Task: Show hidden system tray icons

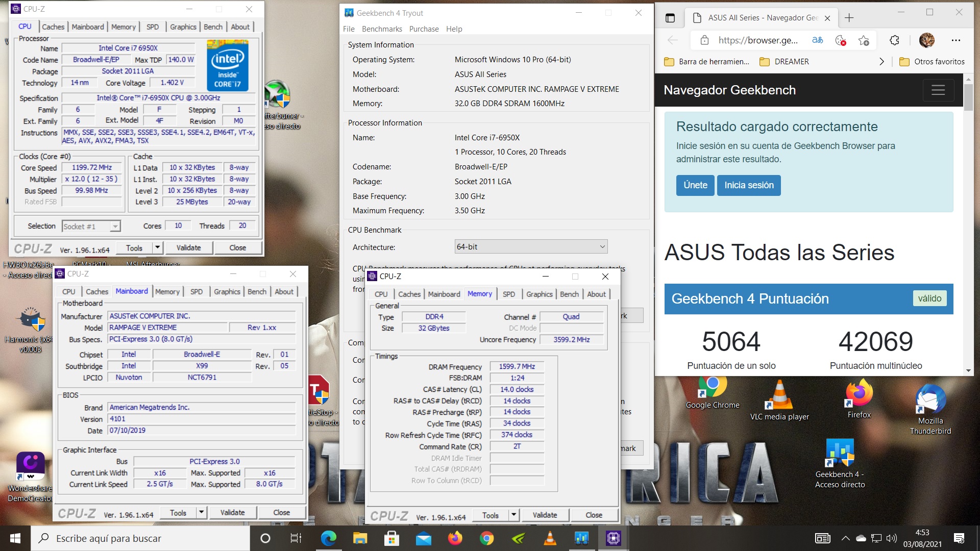Action: pyautogui.click(x=845, y=538)
